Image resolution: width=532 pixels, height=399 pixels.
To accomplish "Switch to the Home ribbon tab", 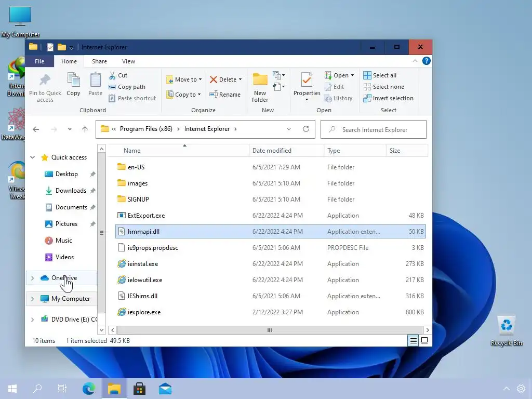I will pyautogui.click(x=69, y=61).
